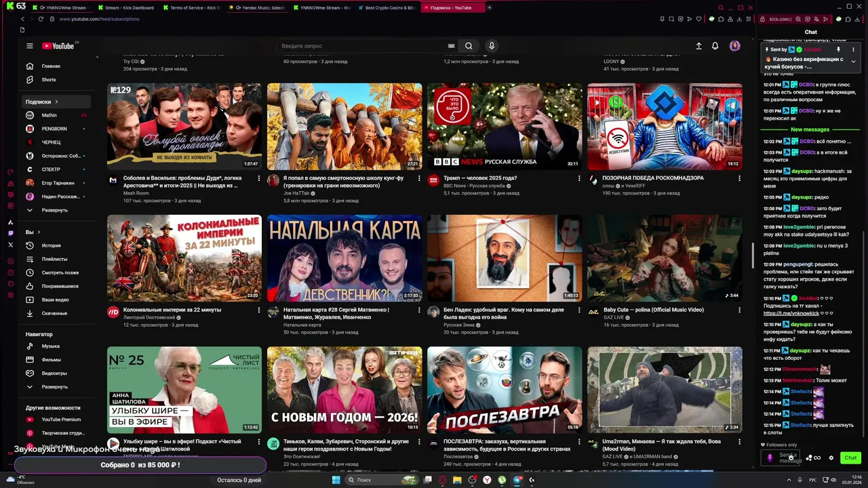Go to the YouTube logo home
868x488 pixels.
pos(58,46)
